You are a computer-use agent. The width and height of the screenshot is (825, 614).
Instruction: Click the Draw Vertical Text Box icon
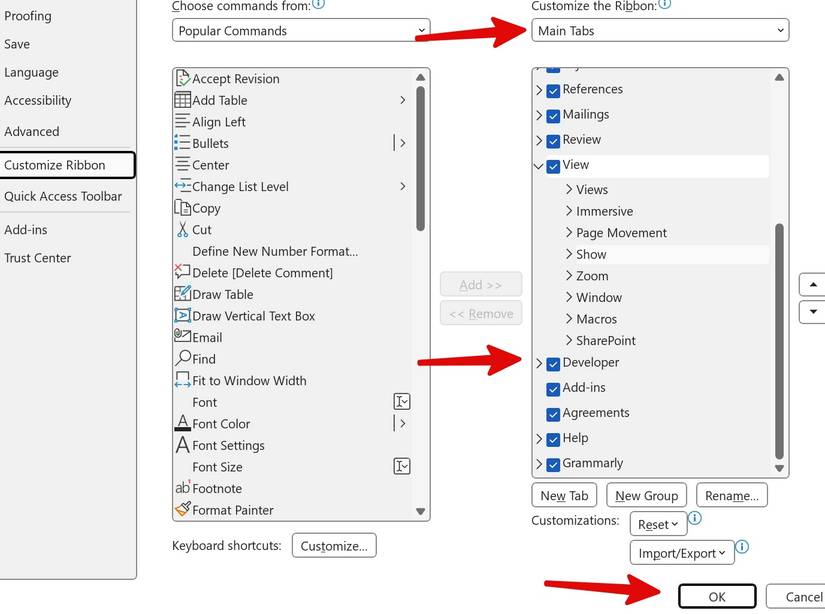(x=182, y=315)
